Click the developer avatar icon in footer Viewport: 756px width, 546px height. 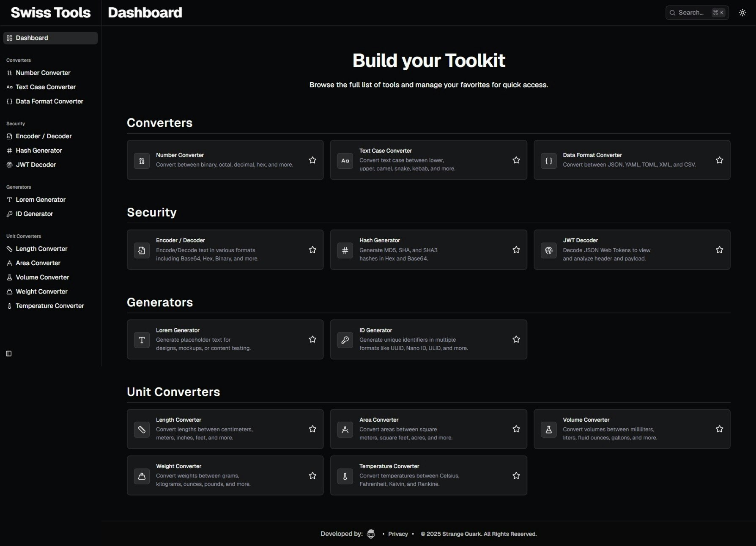(371, 534)
